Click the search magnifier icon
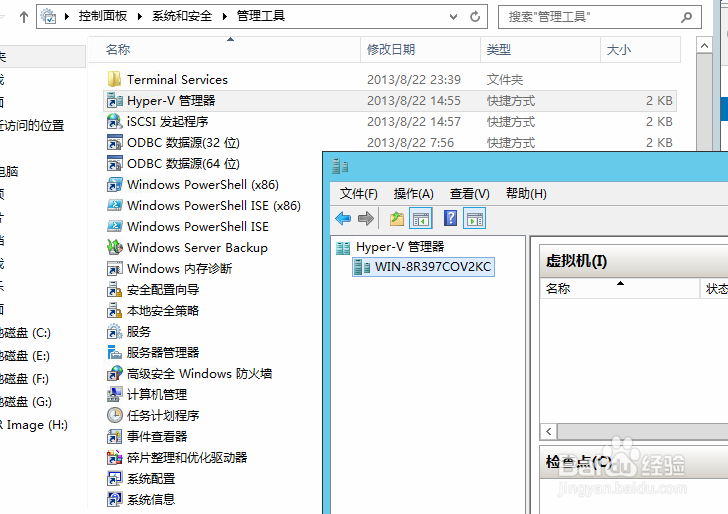Screen dimensions: 728x514 686,17
